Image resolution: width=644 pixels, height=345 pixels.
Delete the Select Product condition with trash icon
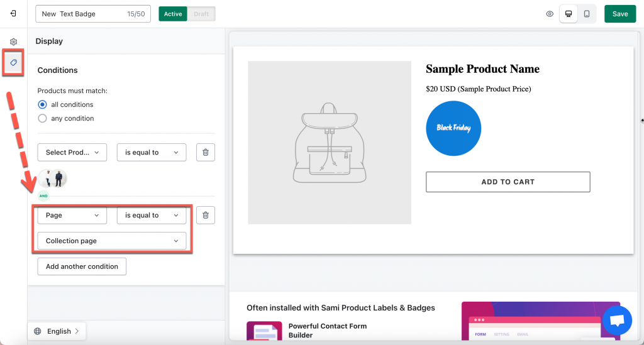(x=206, y=152)
